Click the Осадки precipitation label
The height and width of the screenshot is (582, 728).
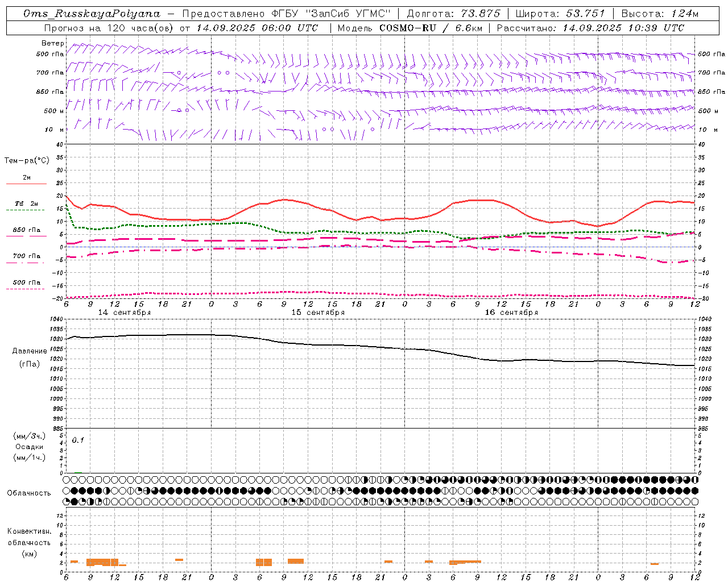(x=29, y=447)
